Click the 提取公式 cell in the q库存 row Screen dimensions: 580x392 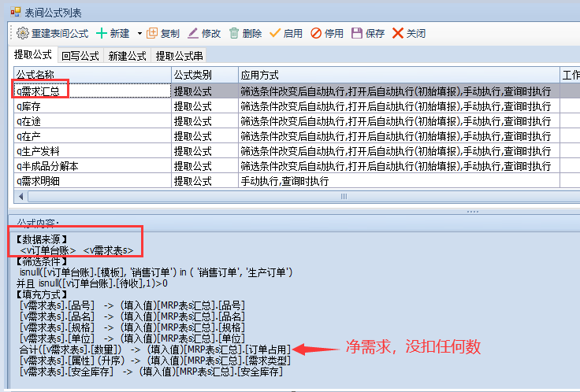(x=205, y=106)
